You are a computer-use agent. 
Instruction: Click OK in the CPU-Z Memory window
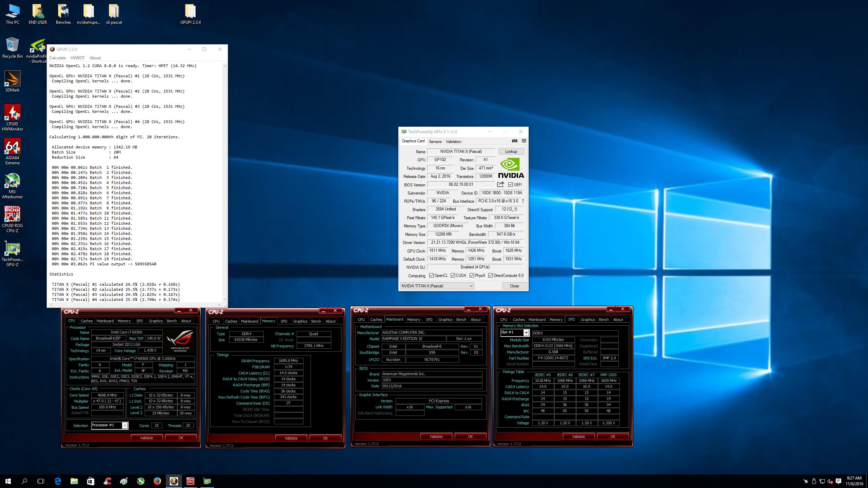(x=325, y=438)
